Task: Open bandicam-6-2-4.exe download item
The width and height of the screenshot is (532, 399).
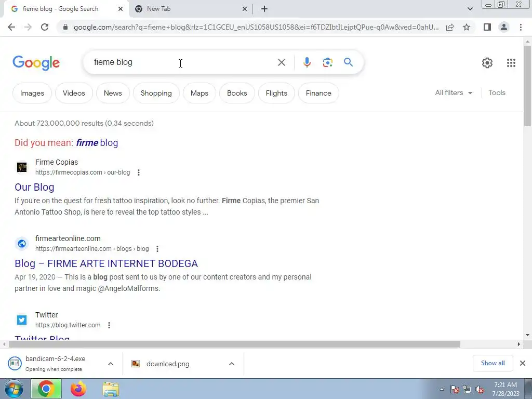Action: 54,363
